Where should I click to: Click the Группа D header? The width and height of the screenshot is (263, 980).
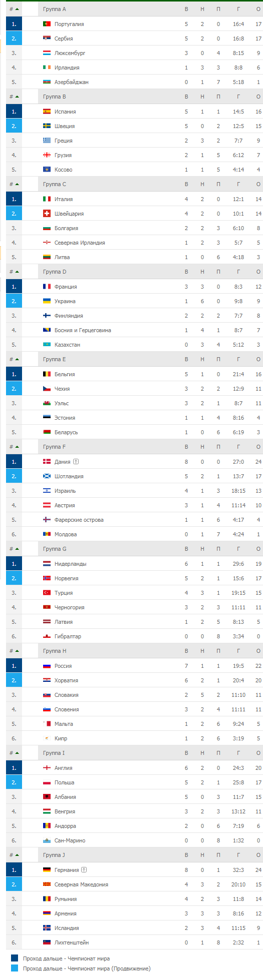tap(55, 272)
